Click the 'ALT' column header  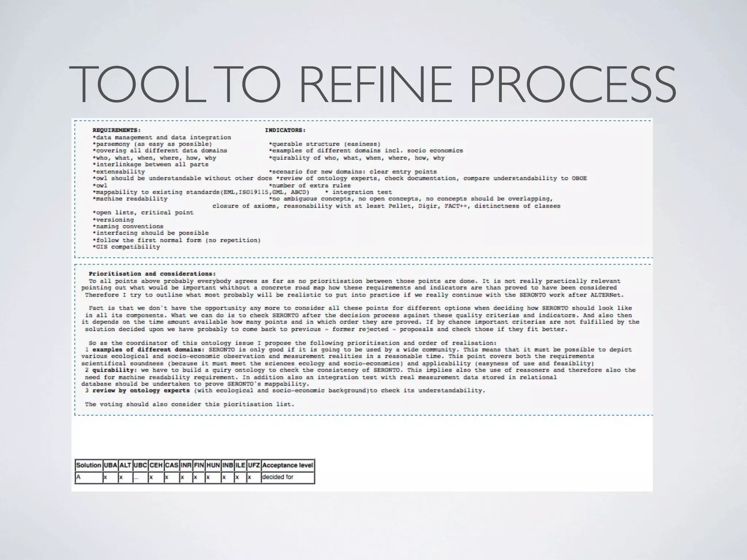125,465
